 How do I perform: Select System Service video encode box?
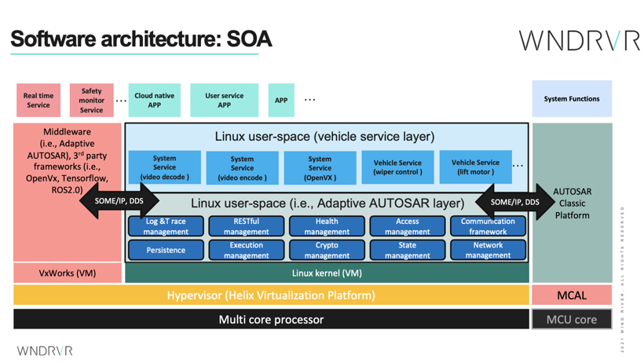[x=243, y=167]
